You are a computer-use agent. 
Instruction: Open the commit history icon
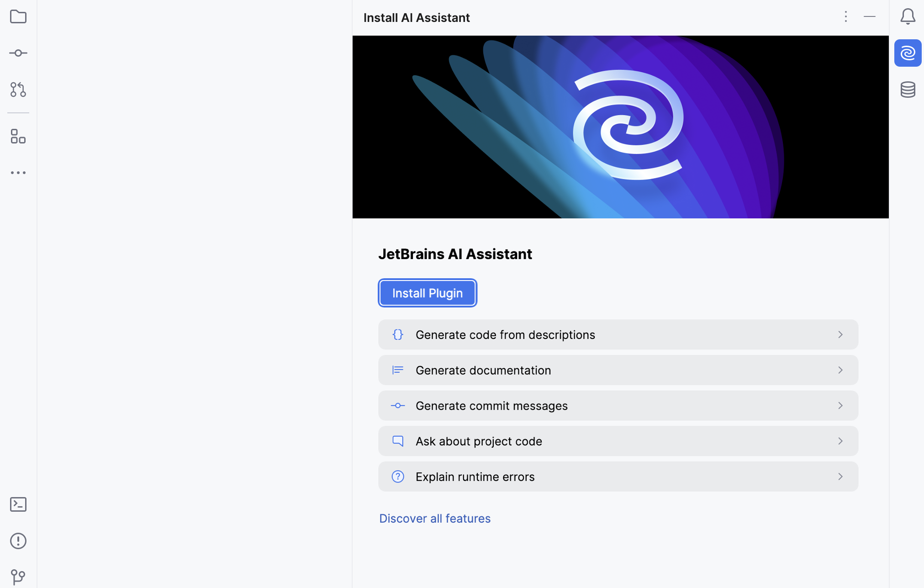pyautogui.click(x=18, y=53)
